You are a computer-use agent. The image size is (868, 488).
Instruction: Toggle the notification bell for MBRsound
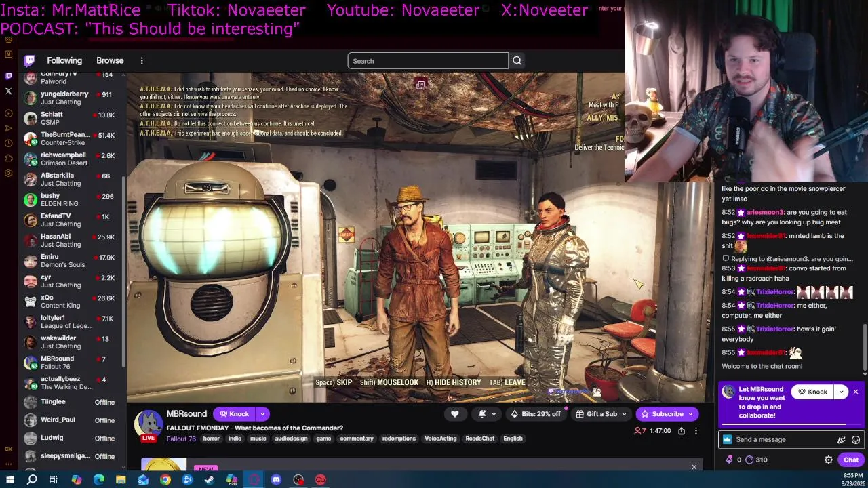(482, 414)
